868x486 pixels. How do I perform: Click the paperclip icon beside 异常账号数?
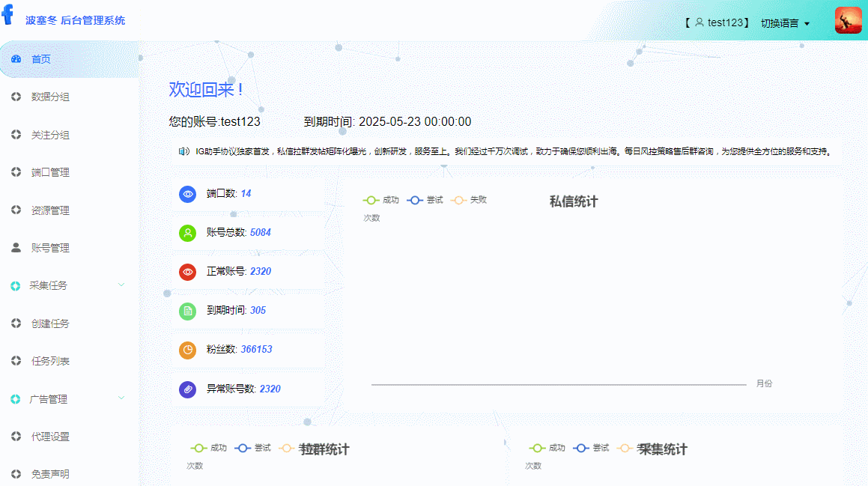pyautogui.click(x=187, y=389)
